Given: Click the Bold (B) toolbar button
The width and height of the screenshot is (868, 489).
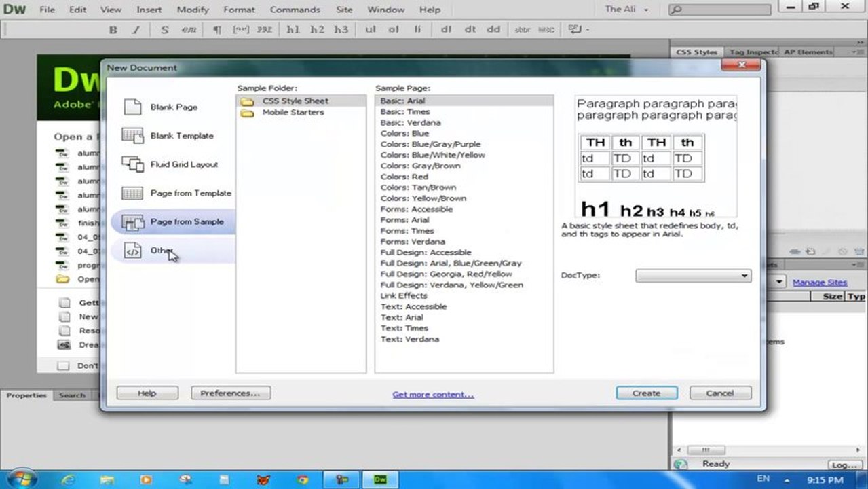Looking at the screenshot, I should (113, 29).
